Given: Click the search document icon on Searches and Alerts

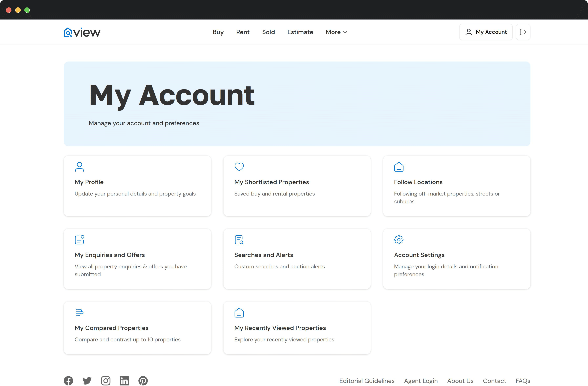Looking at the screenshot, I should click(x=239, y=239).
